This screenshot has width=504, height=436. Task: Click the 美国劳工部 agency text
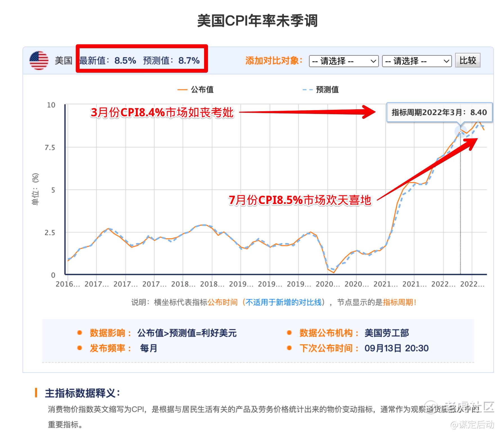[387, 333]
